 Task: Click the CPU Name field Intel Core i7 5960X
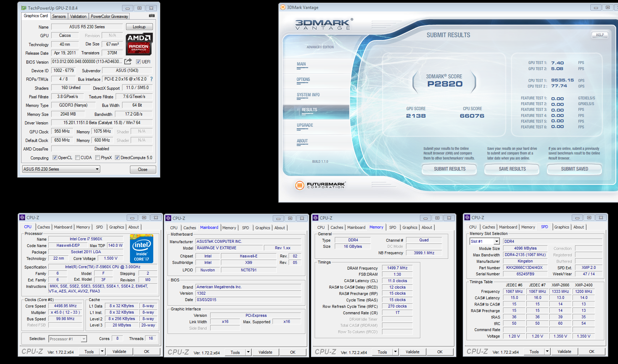[x=86, y=239]
